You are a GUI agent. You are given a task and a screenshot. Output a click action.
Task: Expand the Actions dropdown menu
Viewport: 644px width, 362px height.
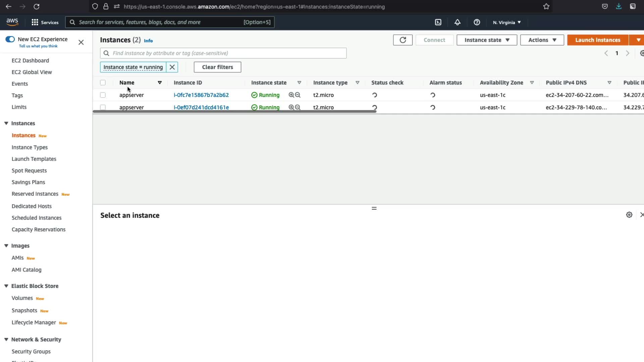point(542,40)
